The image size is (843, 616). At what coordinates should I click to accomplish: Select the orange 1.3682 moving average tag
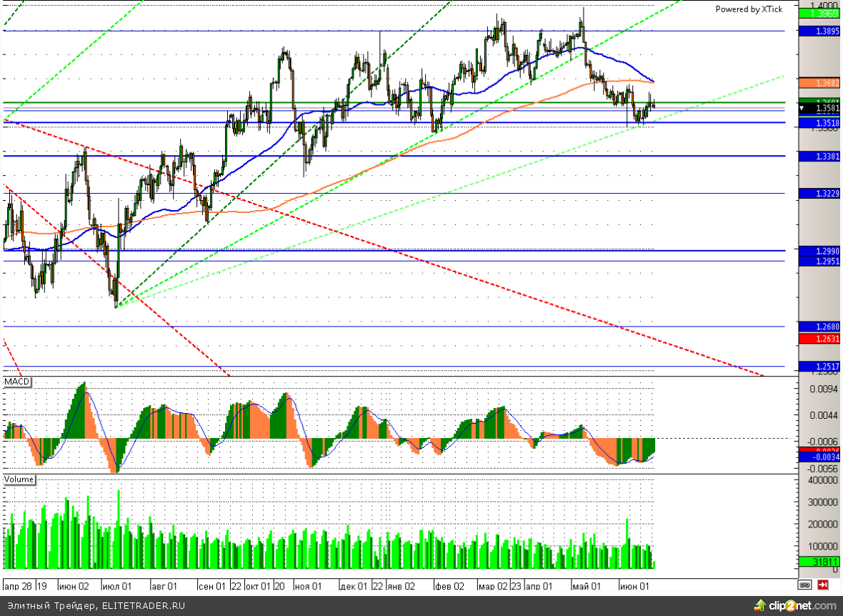[x=819, y=83]
